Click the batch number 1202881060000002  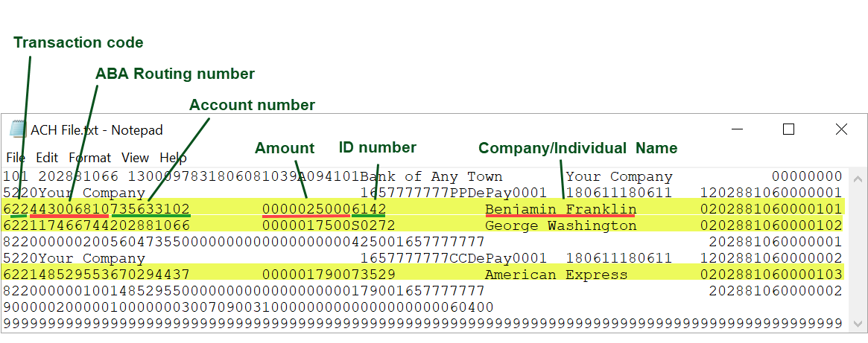[x=771, y=258]
